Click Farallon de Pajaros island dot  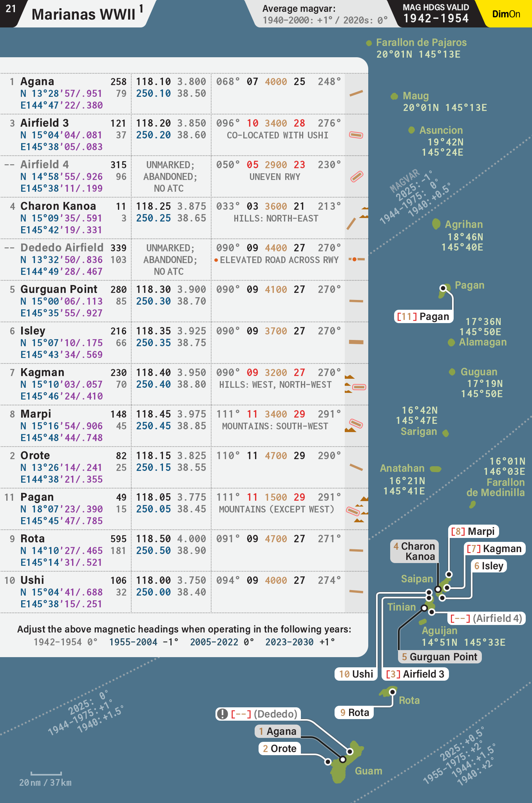369,43
